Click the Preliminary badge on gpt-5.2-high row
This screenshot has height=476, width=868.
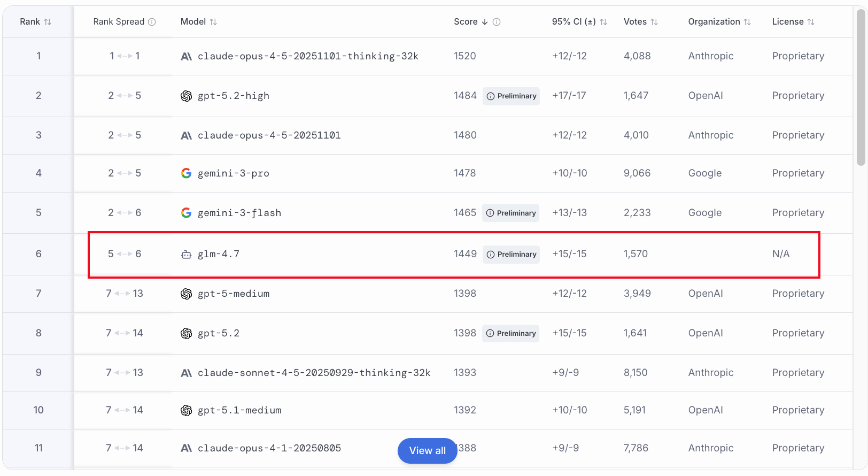[x=511, y=96]
